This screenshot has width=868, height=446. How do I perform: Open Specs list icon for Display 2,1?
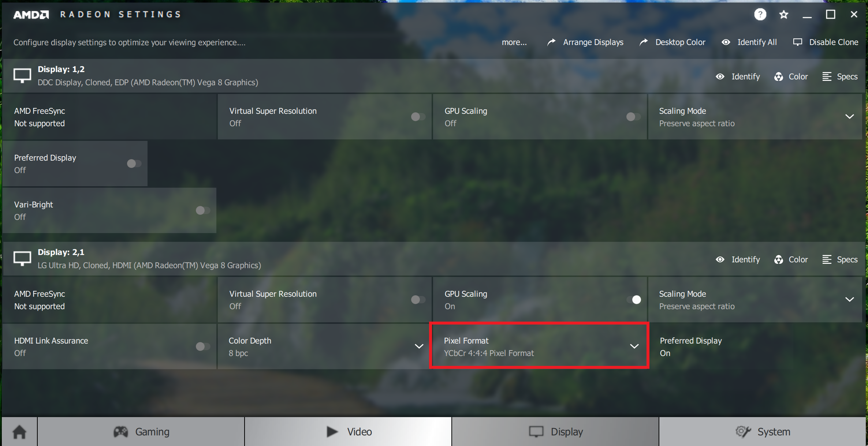click(827, 259)
